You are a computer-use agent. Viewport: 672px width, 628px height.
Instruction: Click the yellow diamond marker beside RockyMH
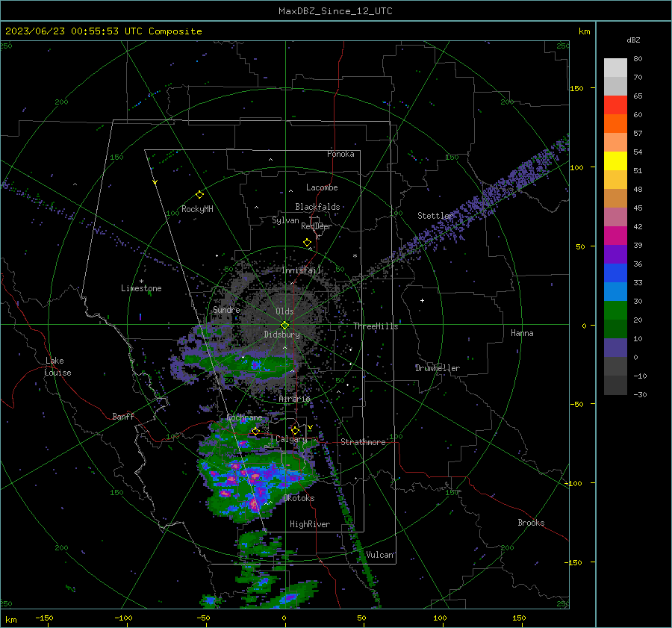[x=199, y=195]
